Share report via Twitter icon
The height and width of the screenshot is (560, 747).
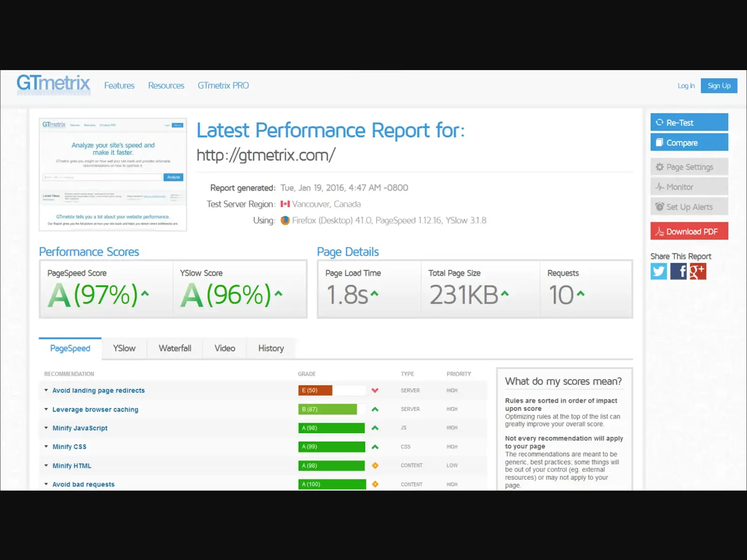pyautogui.click(x=659, y=271)
